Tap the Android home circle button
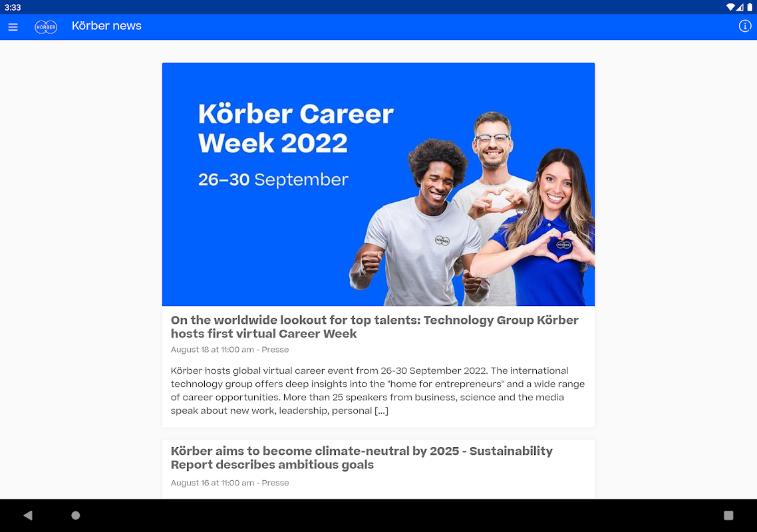Viewport: 757px width, 532px height. click(x=76, y=515)
